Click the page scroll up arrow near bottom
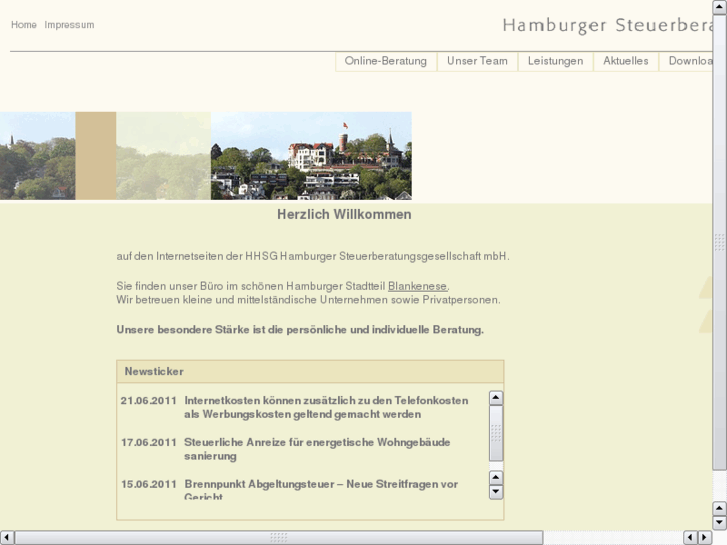The height and width of the screenshot is (545, 727). (x=719, y=508)
